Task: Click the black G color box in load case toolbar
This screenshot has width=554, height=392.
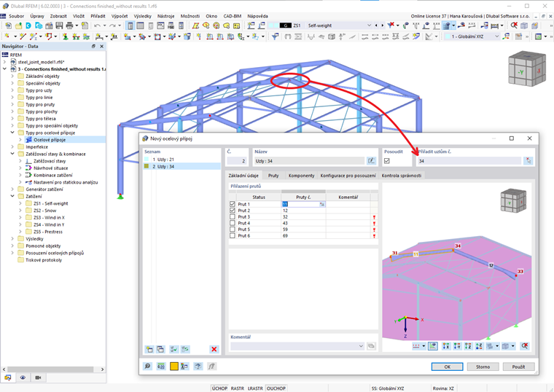Action: (285, 26)
